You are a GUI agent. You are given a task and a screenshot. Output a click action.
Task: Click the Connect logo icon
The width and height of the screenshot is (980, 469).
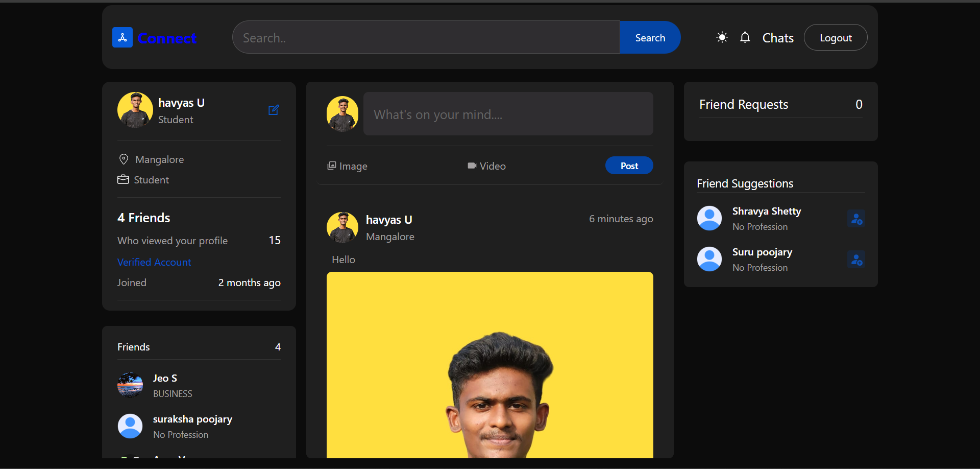click(x=122, y=38)
